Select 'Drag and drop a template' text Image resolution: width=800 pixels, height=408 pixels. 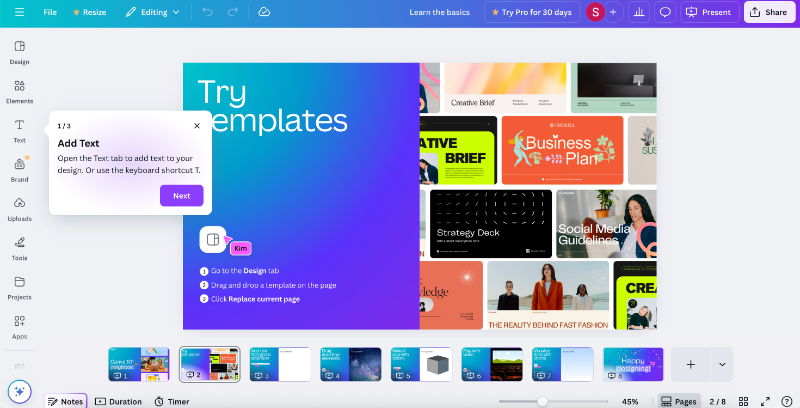click(273, 285)
